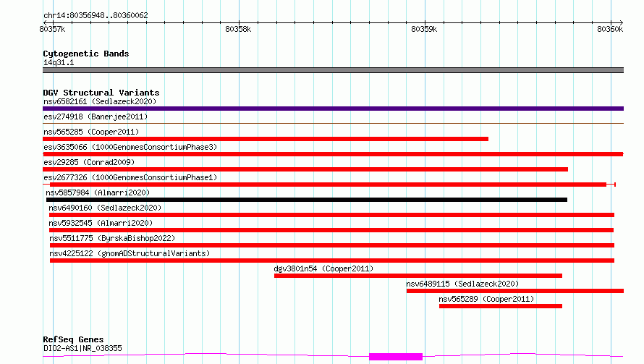Screen dimensions: 644x364
Task: Open the dgv3801n54 (Cooper2011) label
Action: click(x=323, y=268)
